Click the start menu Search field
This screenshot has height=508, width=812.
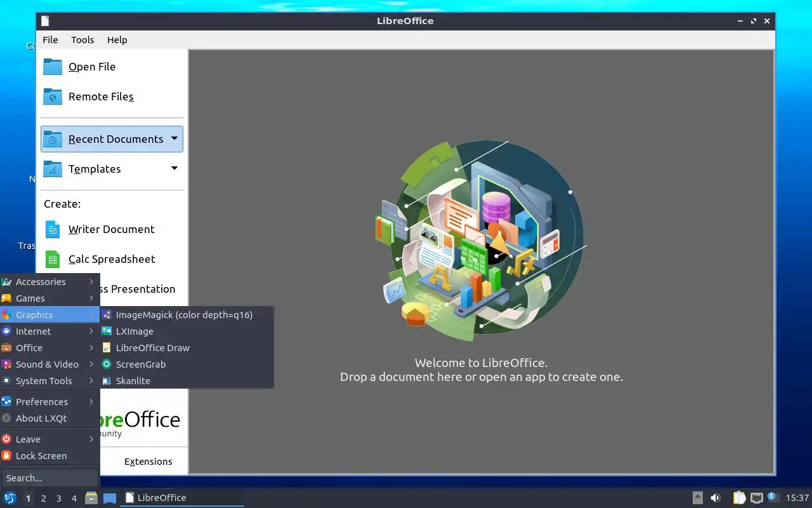(49, 478)
